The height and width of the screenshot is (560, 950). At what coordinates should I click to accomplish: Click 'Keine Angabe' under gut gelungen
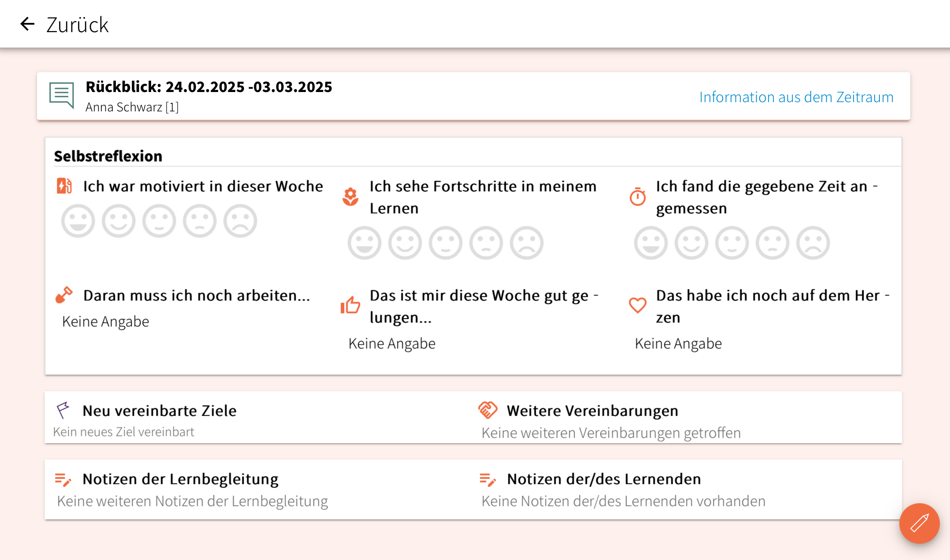392,344
